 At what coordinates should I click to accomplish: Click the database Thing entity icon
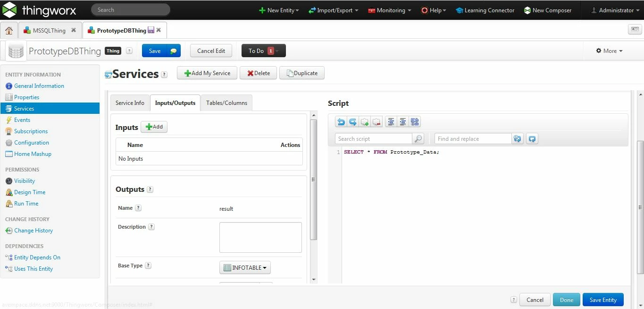pos(16,51)
